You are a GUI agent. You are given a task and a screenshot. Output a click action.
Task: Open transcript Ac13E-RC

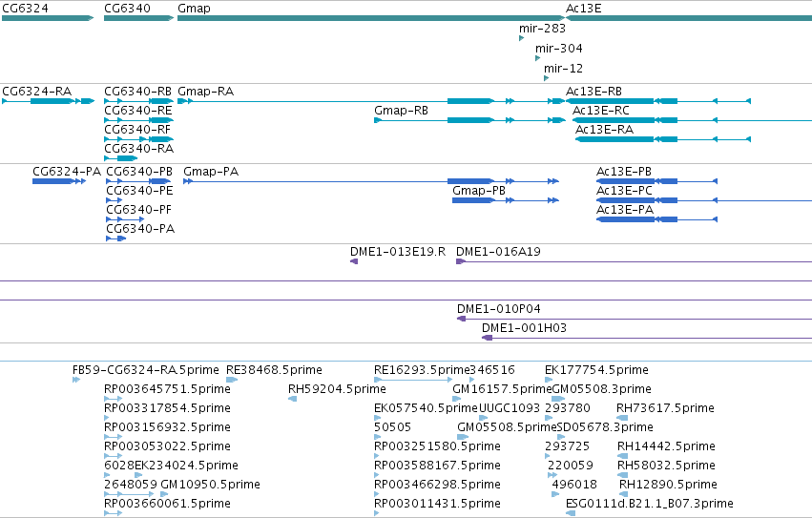pos(601,111)
